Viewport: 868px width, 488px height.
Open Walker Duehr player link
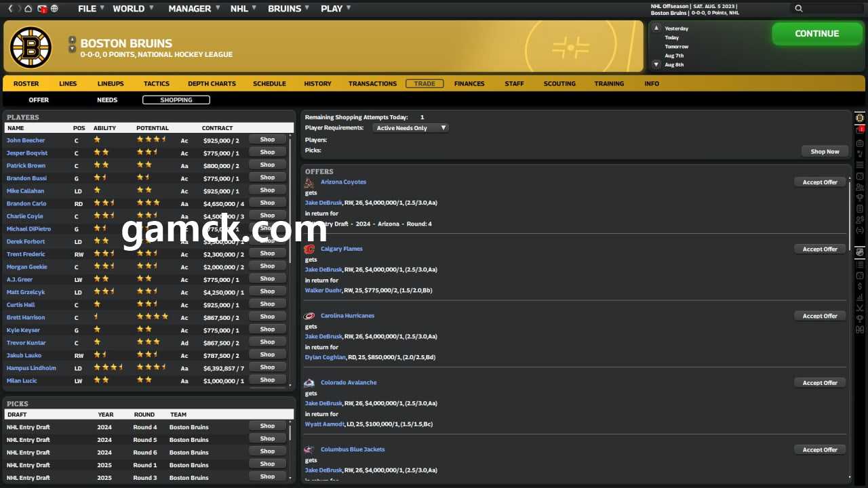(323, 290)
